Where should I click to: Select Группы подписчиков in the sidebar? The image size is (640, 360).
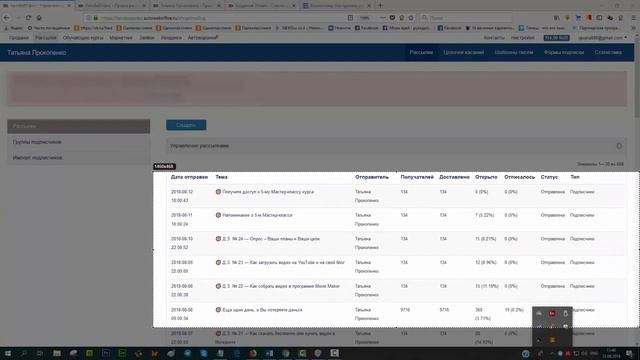coord(79,142)
